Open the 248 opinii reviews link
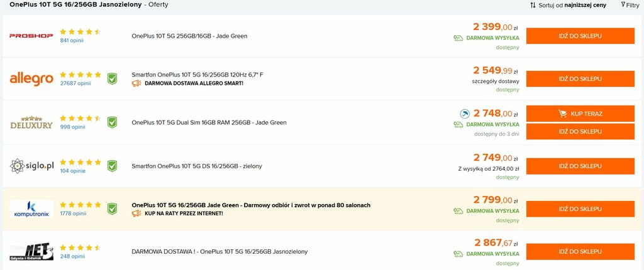644x270 pixels. 72,256
